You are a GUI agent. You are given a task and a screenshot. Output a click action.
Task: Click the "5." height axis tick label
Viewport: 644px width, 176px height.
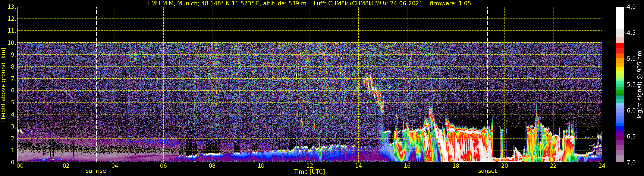(13, 103)
